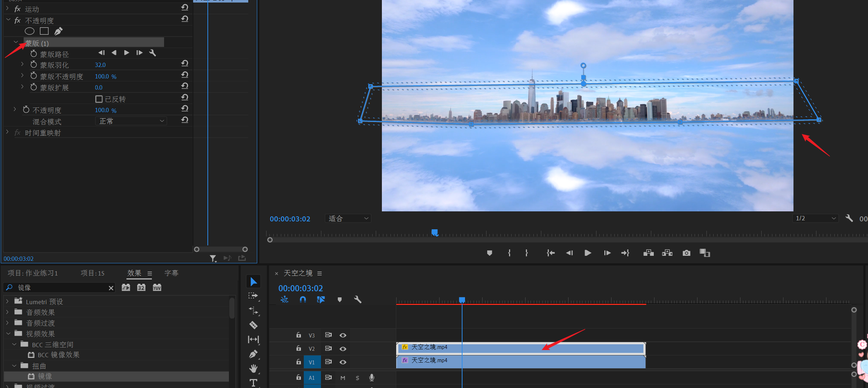The height and width of the screenshot is (388, 868).
Task: Toggle the V3 track lock
Action: (x=298, y=335)
